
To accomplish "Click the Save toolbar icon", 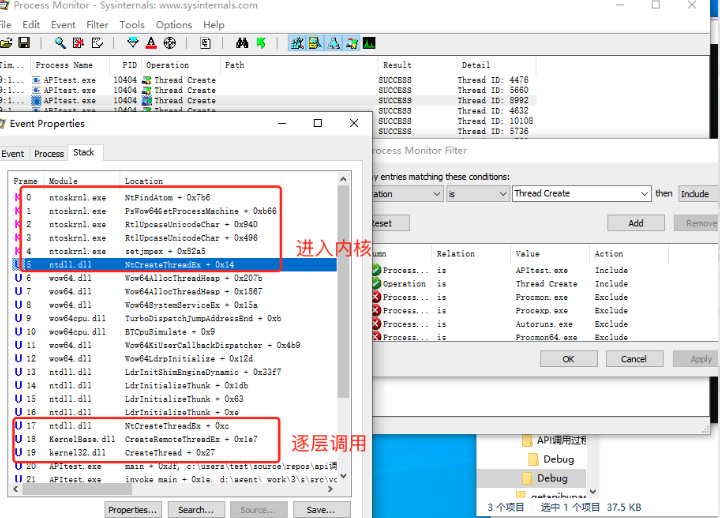I will point(23,43).
